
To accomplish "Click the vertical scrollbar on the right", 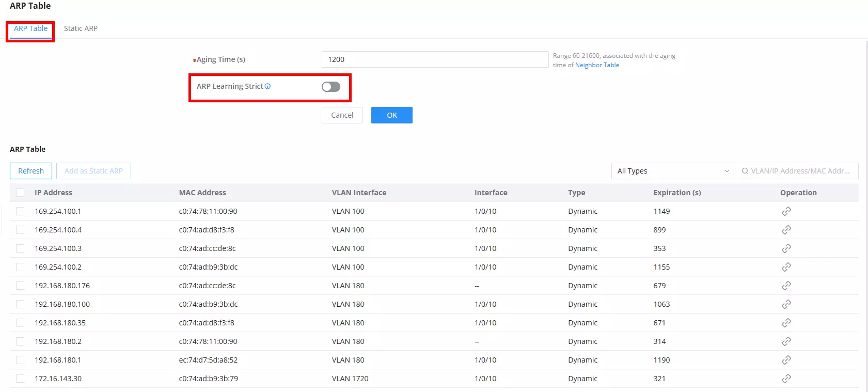I will click(x=866, y=215).
